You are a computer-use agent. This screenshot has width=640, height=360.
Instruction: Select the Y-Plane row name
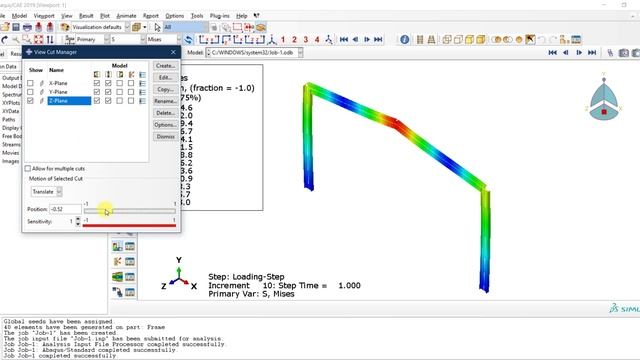(x=58, y=92)
